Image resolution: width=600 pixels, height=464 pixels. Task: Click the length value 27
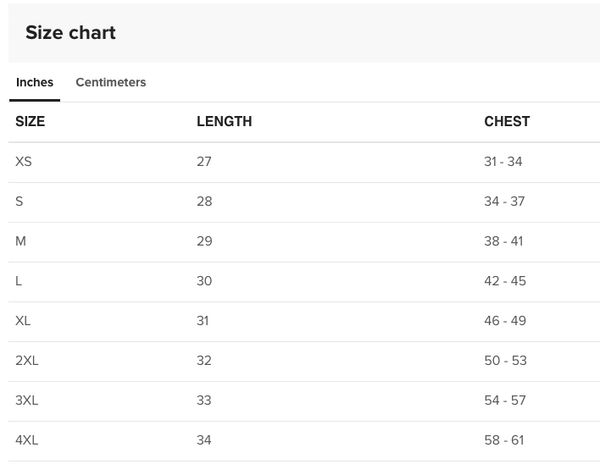(x=204, y=161)
